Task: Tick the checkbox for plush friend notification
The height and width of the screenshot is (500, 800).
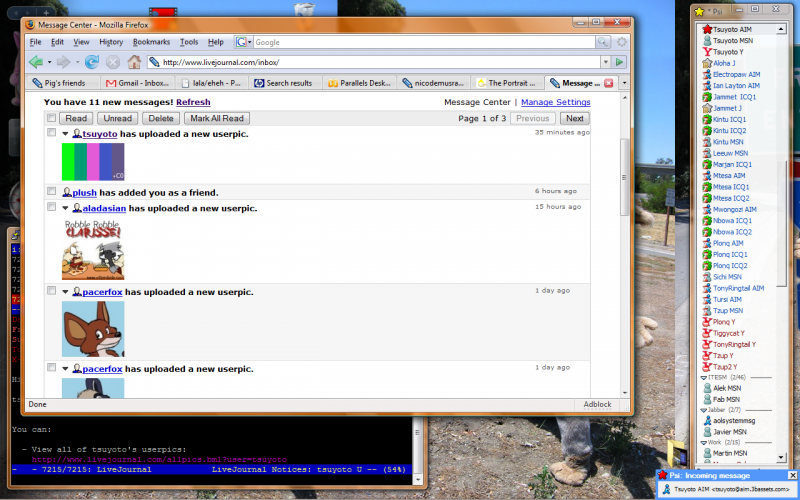Action: [x=51, y=192]
